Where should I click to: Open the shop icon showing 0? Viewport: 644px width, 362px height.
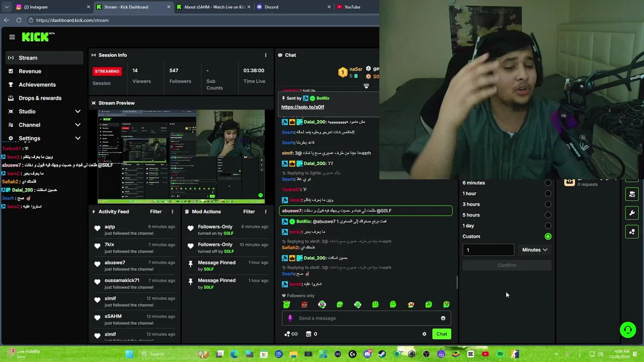coord(311,334)
